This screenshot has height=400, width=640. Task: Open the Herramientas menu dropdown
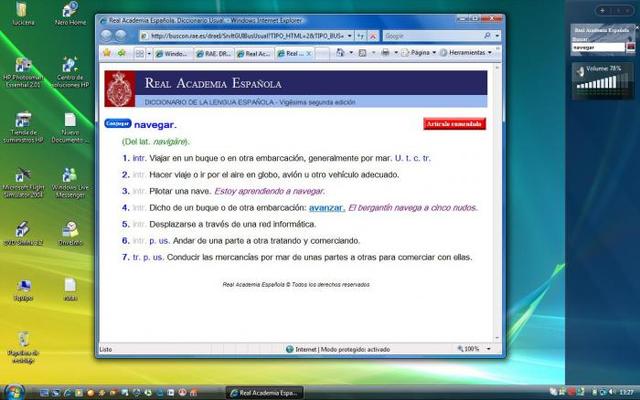pos(466,53)
